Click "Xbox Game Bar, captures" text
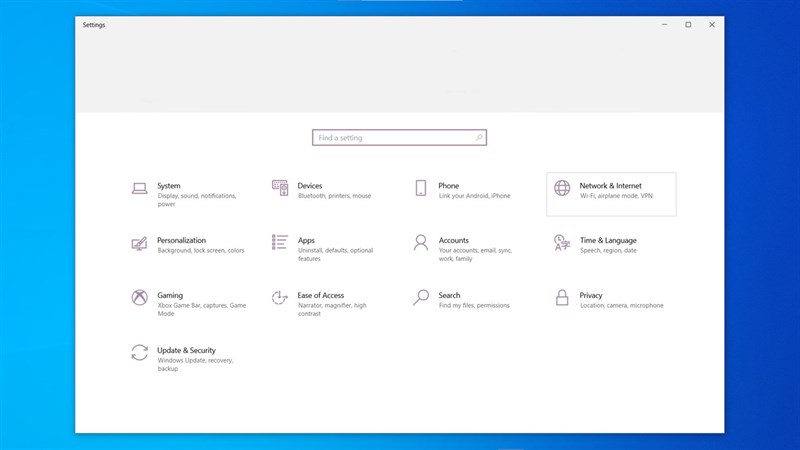 pos(192,306)
